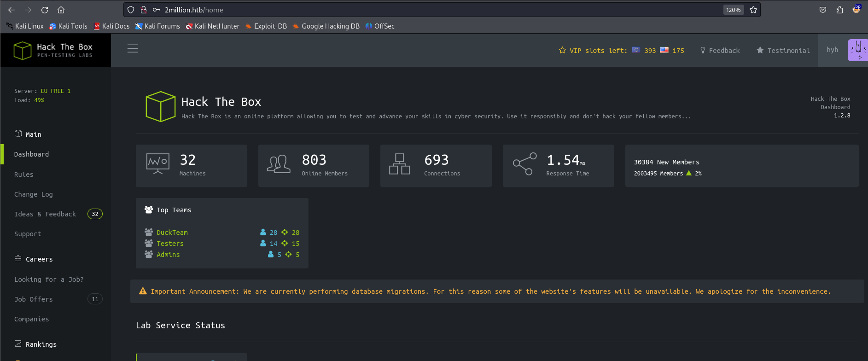
Task: Toggle the hamburger sidebar menu
Action: [x=133, y=48]
